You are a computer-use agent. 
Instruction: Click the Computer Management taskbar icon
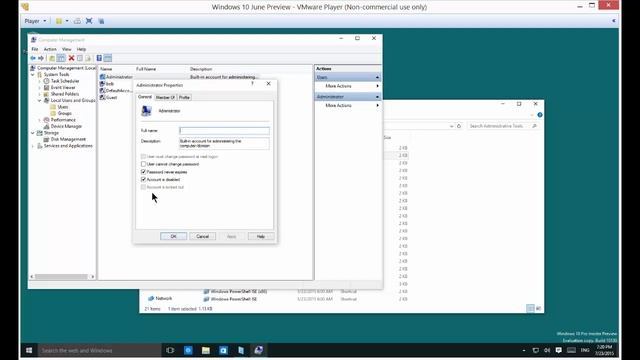click(259, 350)
